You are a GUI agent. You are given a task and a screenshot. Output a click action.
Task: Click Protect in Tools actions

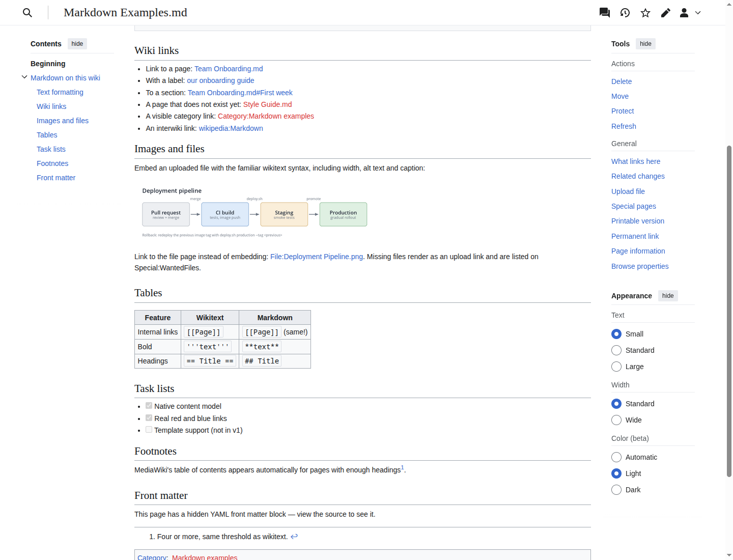pos(623,111)
